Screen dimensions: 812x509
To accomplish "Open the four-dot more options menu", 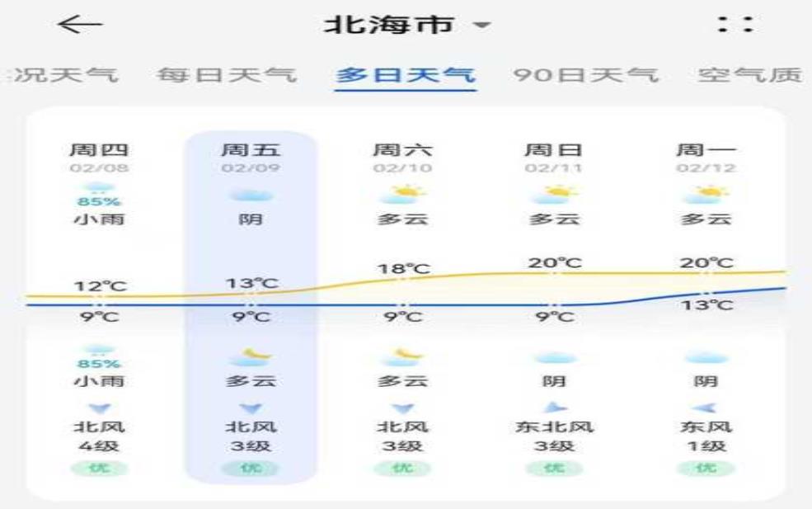I will 735,25.
